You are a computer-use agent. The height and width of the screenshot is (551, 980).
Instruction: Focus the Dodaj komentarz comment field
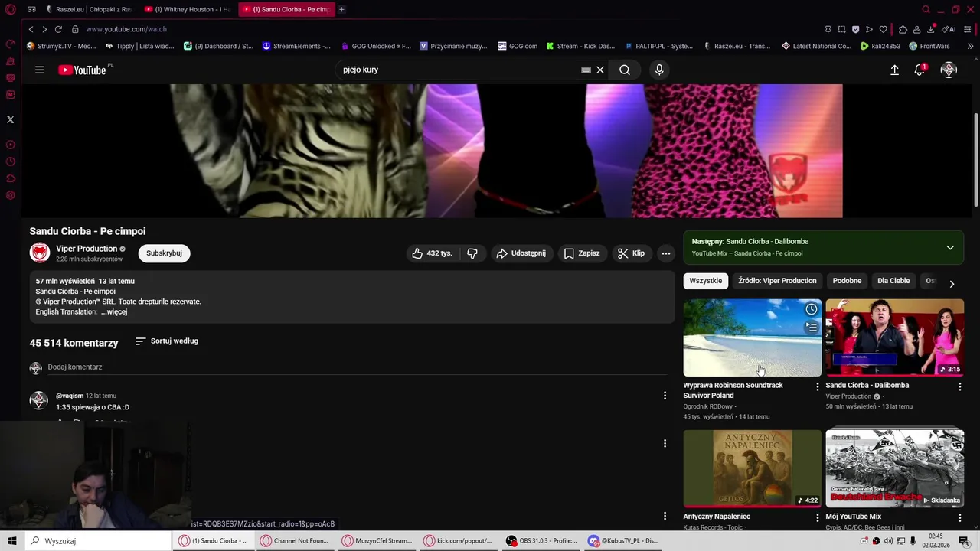click(x=358, y=367)
